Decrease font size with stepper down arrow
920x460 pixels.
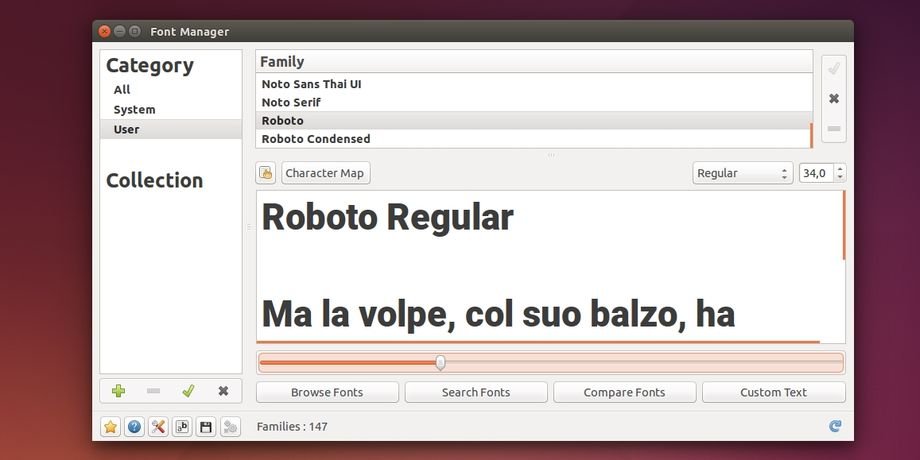[840, 177]
